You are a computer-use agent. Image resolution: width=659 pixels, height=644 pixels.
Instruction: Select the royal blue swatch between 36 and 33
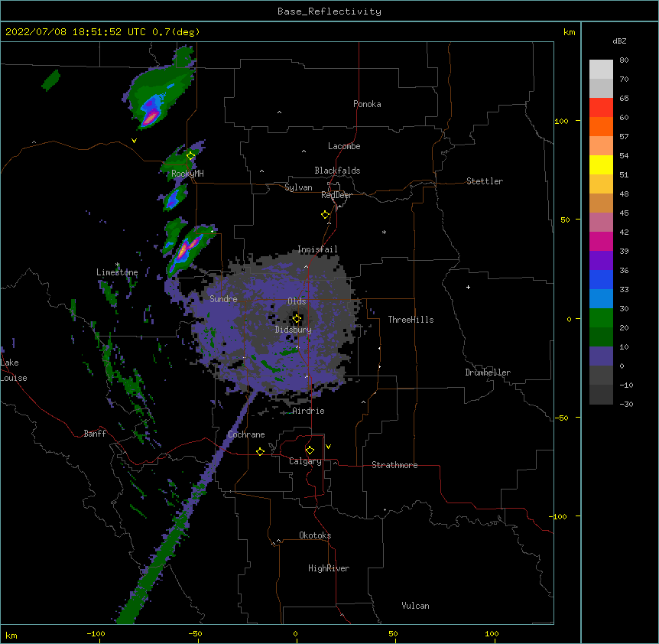[601, 279]
